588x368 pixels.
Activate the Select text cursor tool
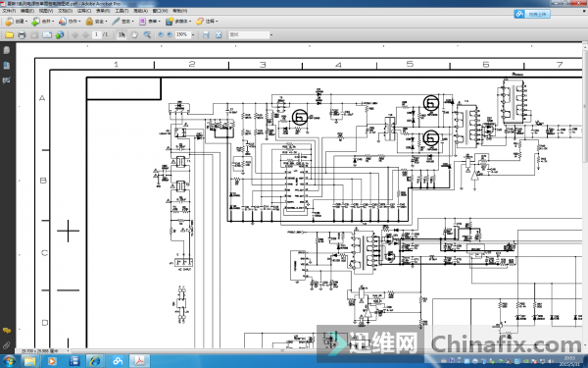(122, 35)
